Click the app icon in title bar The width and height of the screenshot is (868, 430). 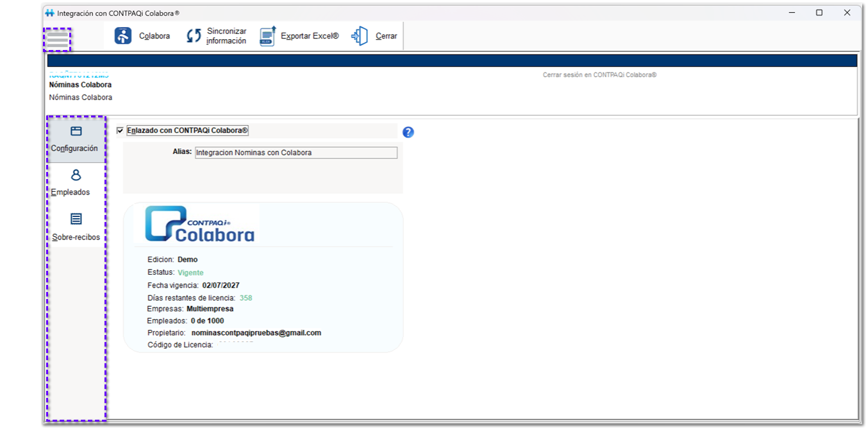point(50,13)
